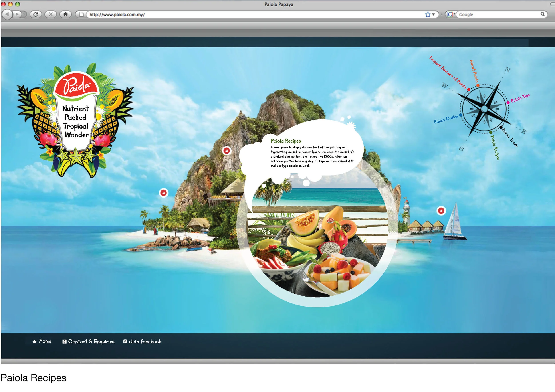Go to the browser Home page button
Screen dimensions: 555x392
coord(65,14)
